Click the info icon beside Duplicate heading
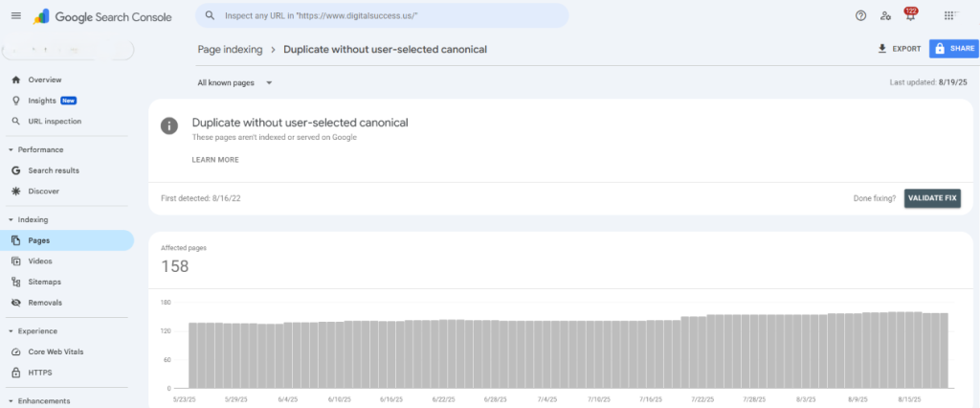 [x=168, y=125]
